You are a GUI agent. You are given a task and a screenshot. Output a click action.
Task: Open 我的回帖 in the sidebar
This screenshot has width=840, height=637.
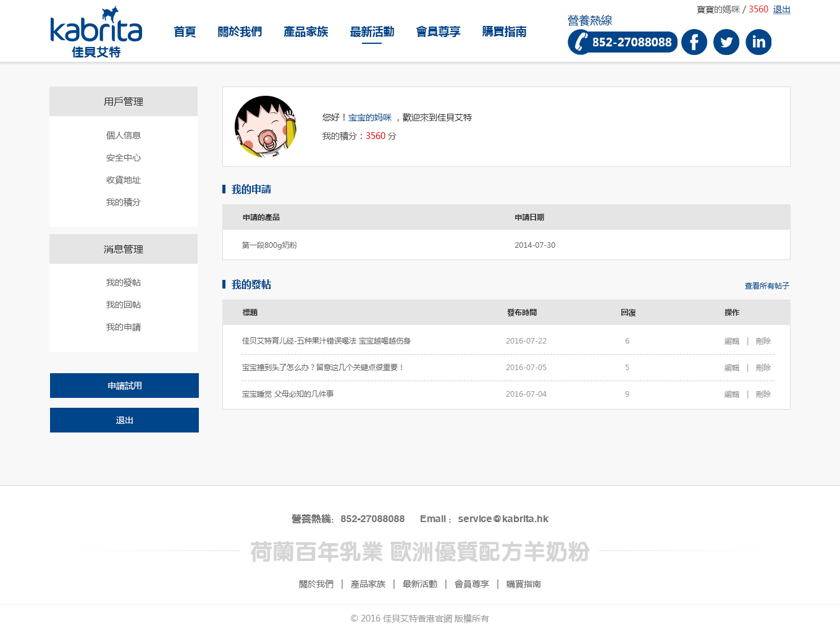(124, 305)
